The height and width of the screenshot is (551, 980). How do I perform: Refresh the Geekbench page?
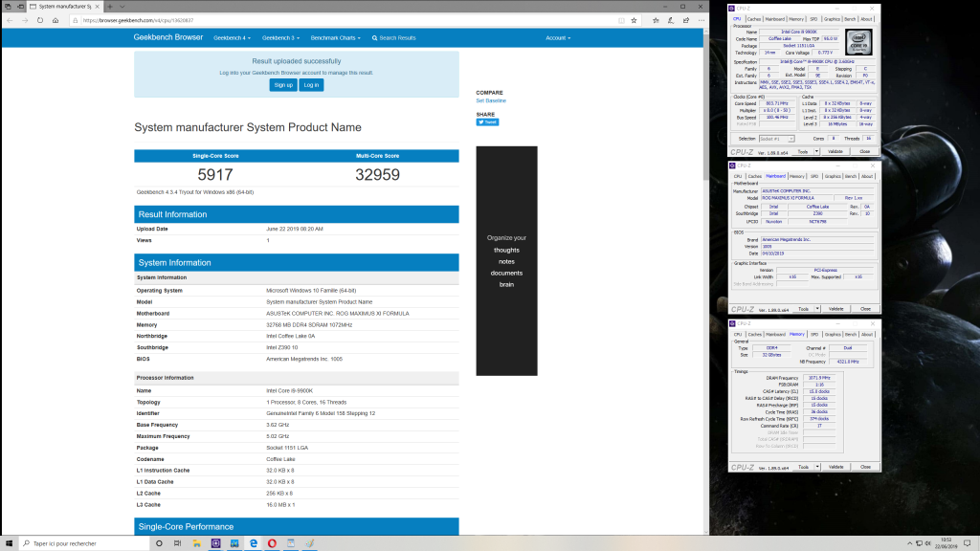pos(40,21)
